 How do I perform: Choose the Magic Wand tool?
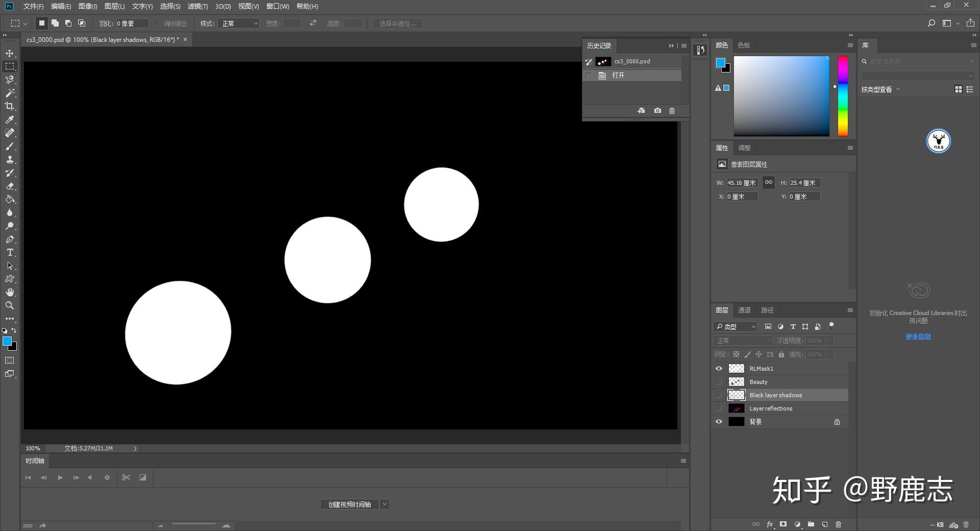[10, 93]
